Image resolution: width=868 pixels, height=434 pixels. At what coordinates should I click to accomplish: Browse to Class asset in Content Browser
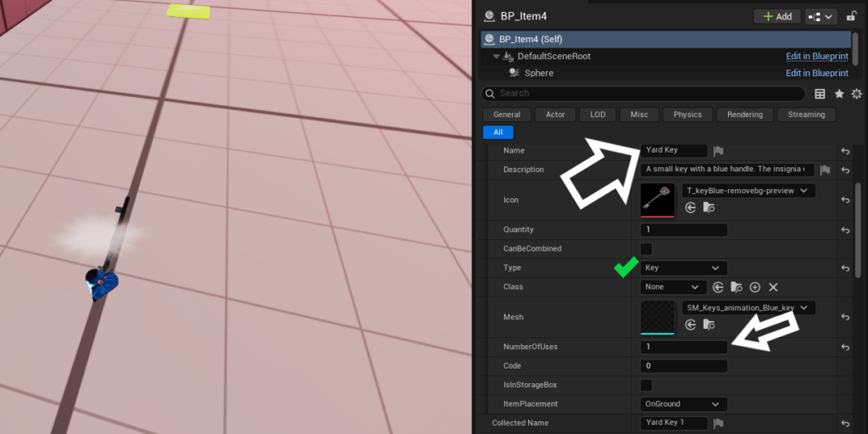click(736, 287)
